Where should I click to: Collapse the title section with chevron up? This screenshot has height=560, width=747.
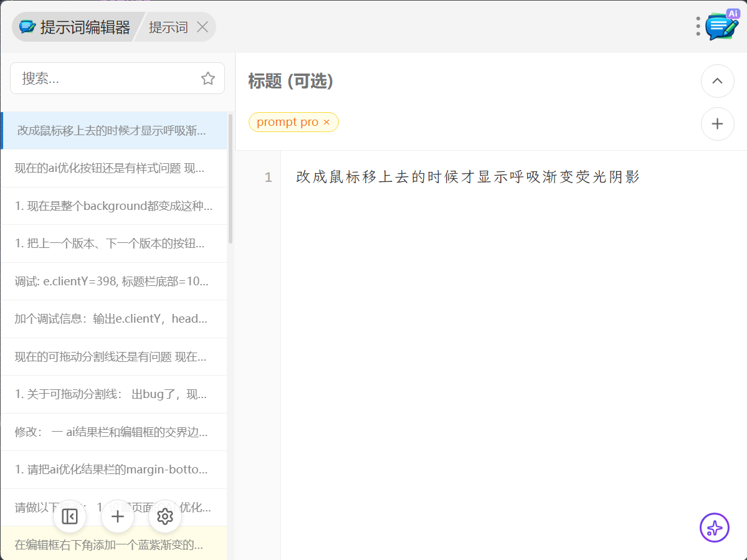[x=717, y=81]
